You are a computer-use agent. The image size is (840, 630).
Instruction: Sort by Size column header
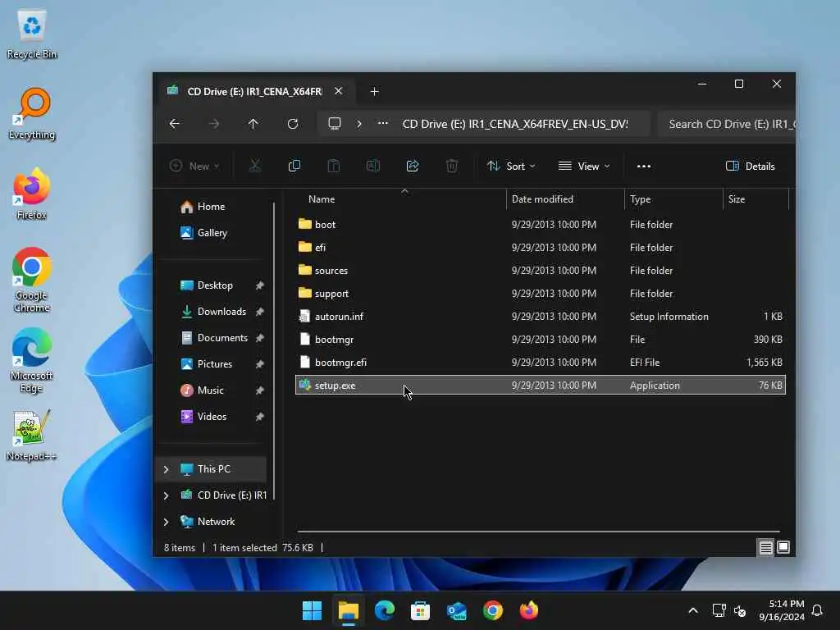pyautogui.click(x=737, y=199)
